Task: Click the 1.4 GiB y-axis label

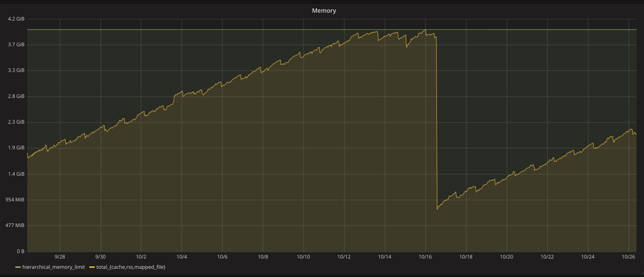Action: [x=16, y=174]
